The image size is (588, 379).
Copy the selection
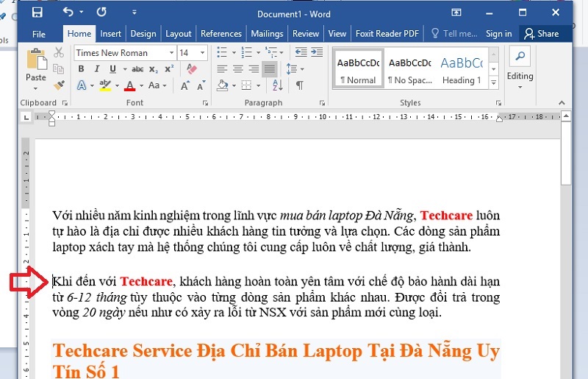tap(59, 68)
